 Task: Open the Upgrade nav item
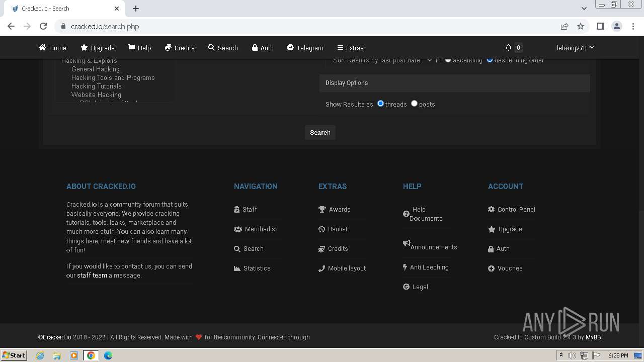pyautogui.click(x=98, y=48)
